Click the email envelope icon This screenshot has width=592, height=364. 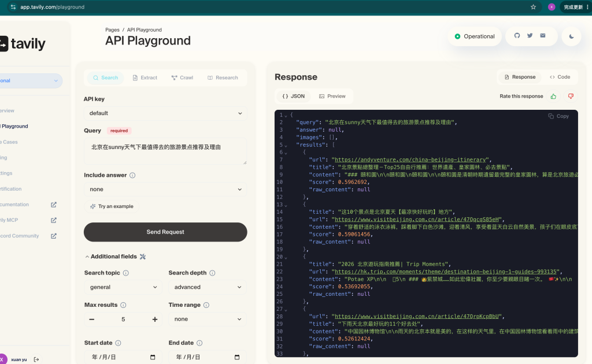pos(542,35)
